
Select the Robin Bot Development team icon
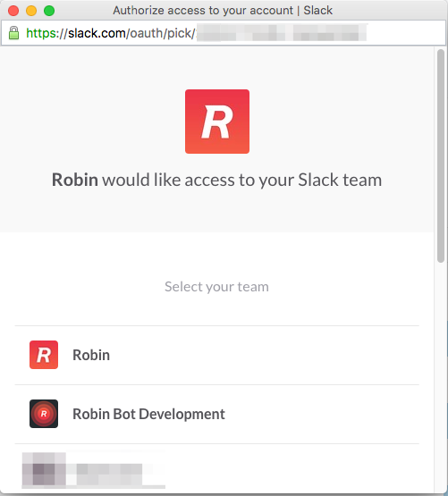coord(44,414)
